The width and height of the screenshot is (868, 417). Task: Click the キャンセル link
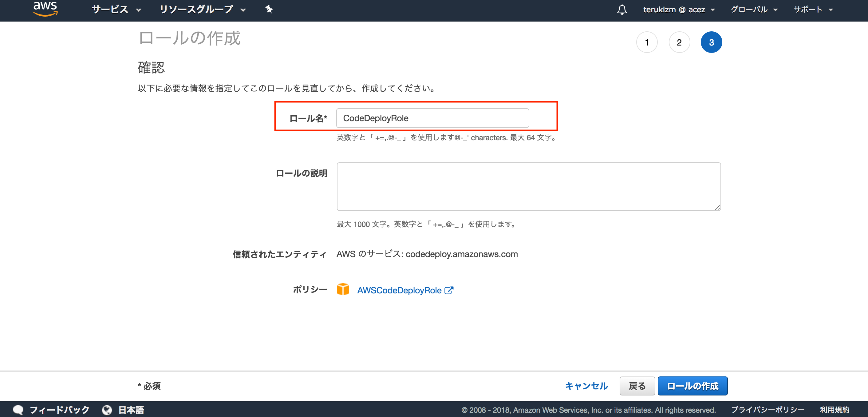tap(586, 386)
